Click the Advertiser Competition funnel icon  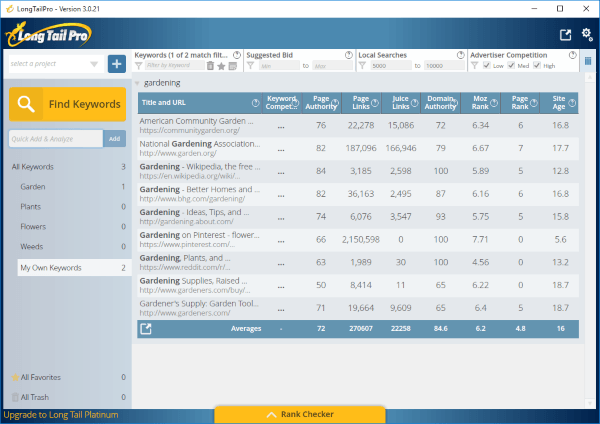click(474, 66)
